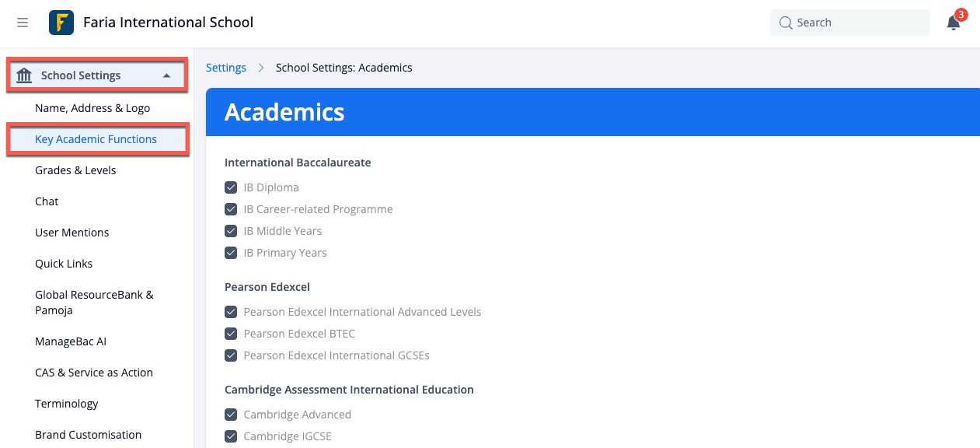Toggle IB Career-related Programme checkbox
Image resolution: width=980 pixels, height=448 pixels.
pyautogui.click(x=231, y=209)
